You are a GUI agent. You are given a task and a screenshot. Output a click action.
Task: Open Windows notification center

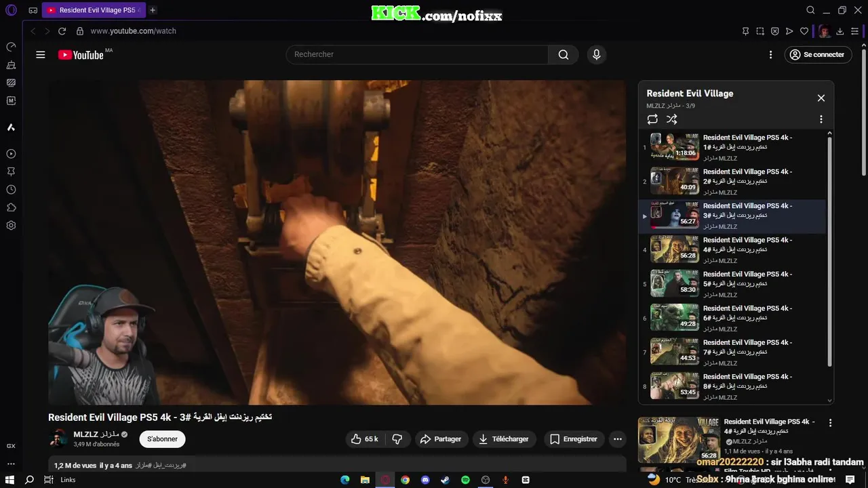pos(850,480)
